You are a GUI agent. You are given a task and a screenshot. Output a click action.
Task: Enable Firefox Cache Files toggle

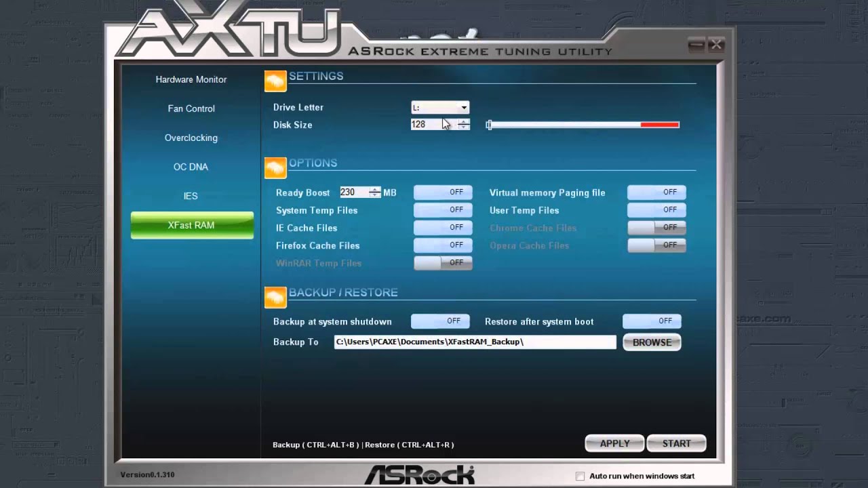point(443,245)
